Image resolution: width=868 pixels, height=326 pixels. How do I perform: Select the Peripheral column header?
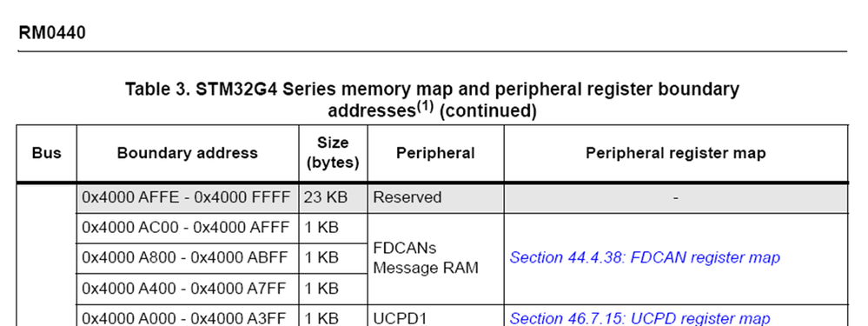(x=435, y=153)
